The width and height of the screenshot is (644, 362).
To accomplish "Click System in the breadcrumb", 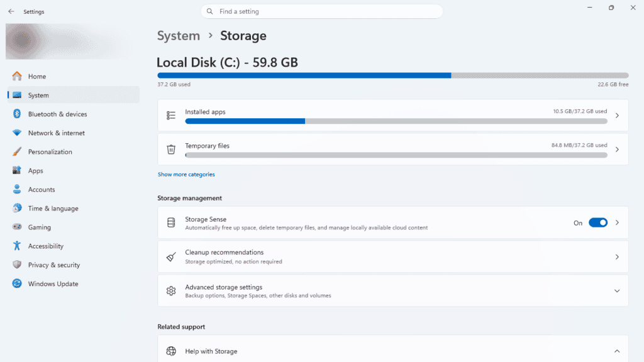I will point(178,36).
